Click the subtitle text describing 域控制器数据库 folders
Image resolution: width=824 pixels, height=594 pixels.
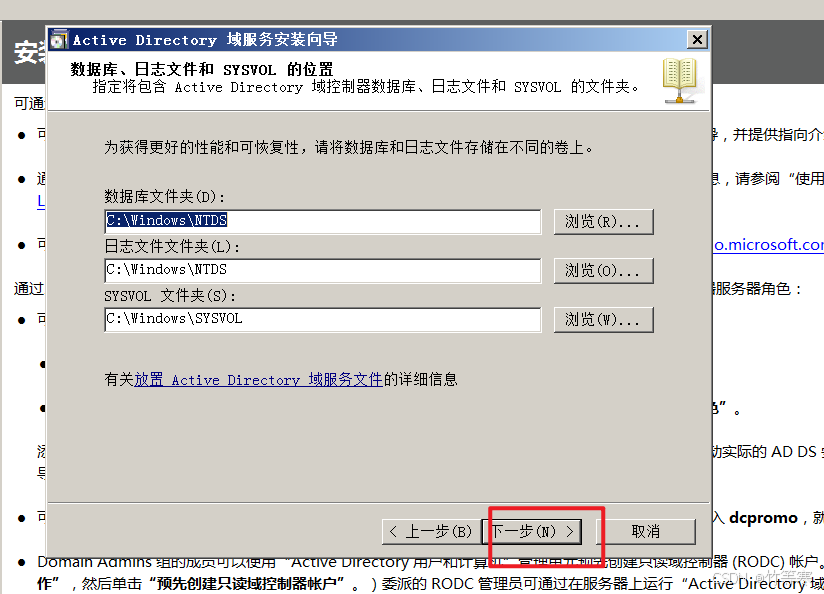pos(366,87)
